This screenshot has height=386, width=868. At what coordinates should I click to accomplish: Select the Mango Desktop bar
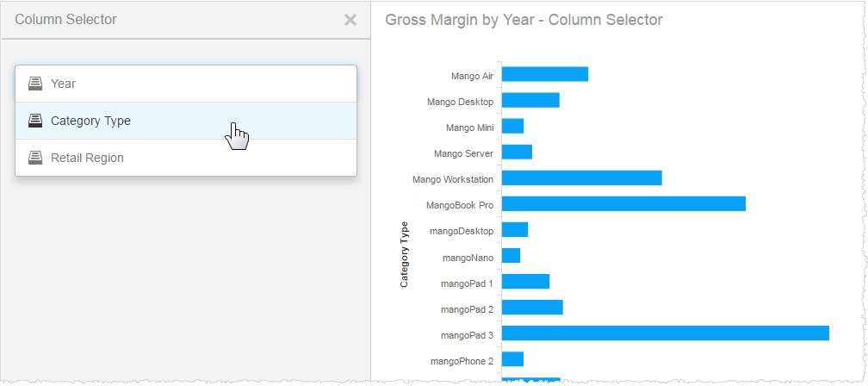click(x=530, y=100)
